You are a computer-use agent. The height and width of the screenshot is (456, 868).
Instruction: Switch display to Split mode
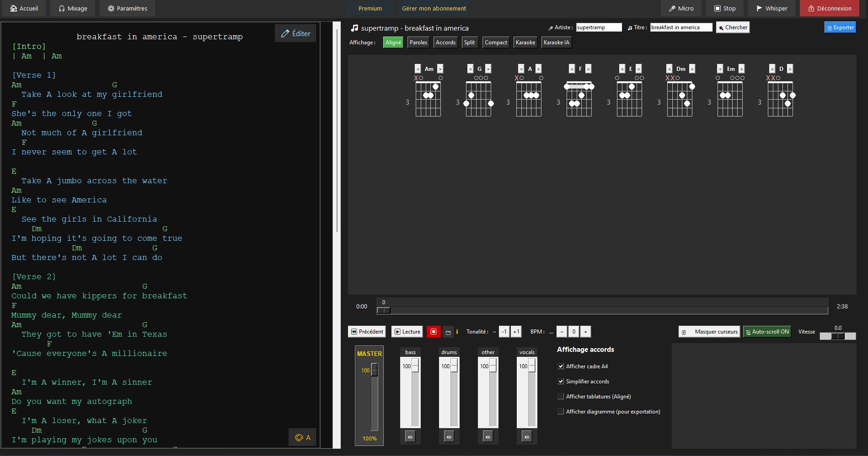click(469, 42)
